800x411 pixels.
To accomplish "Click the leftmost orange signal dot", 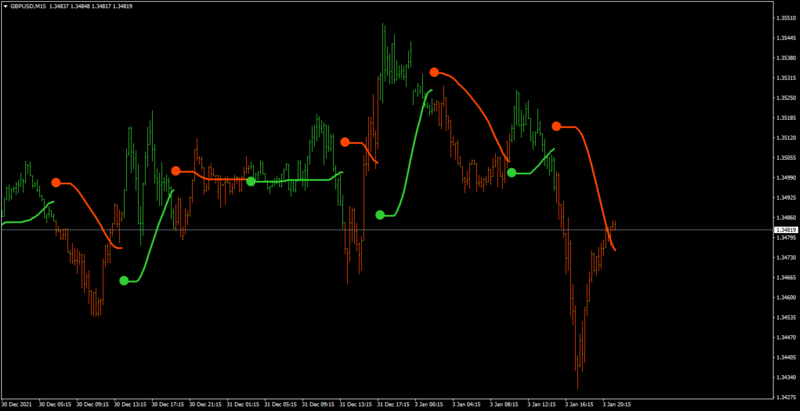I will coord(56,182).
